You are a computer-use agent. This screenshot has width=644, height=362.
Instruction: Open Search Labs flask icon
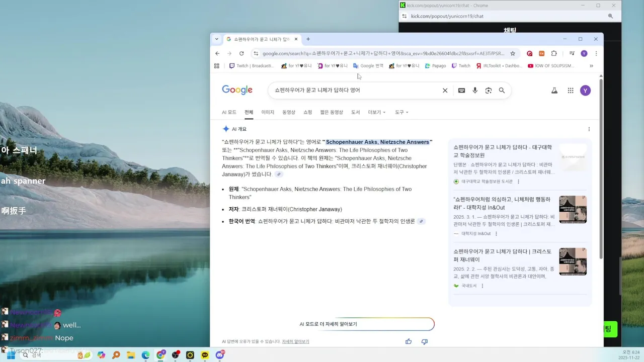pyautogui.click(x=554, y=90)
